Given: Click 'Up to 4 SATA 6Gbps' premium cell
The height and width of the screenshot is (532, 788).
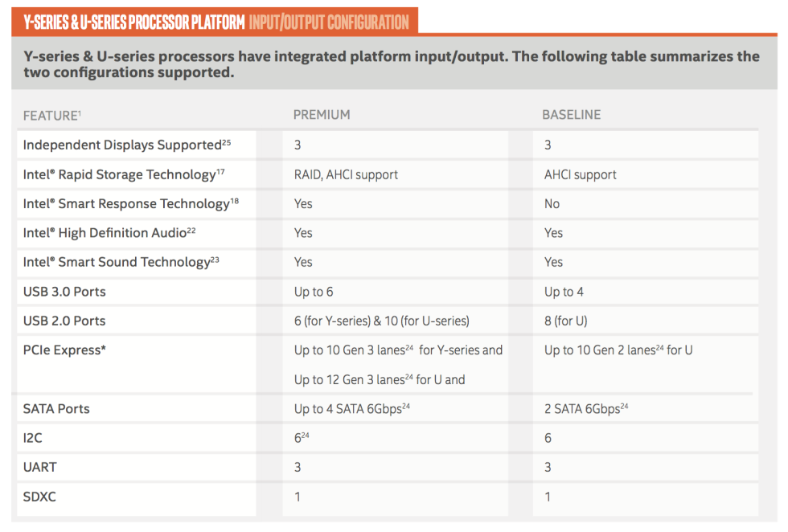Looking at the screenshot, I should tap(396, 408).
